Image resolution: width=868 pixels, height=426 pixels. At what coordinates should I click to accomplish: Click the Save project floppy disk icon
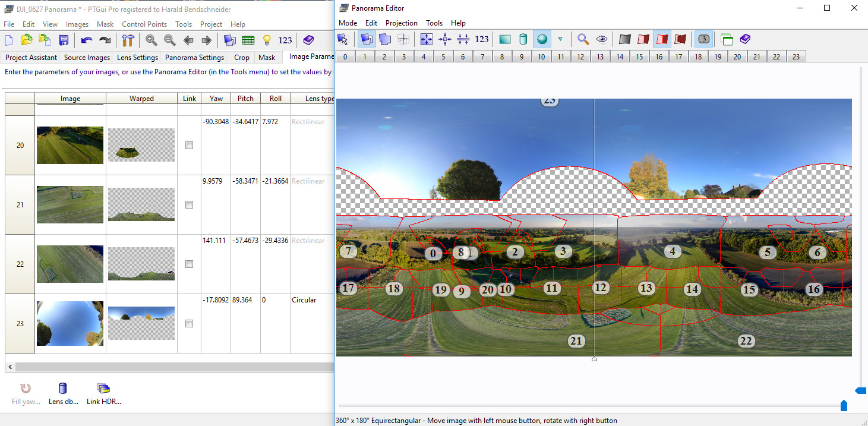tap(64, 40)
